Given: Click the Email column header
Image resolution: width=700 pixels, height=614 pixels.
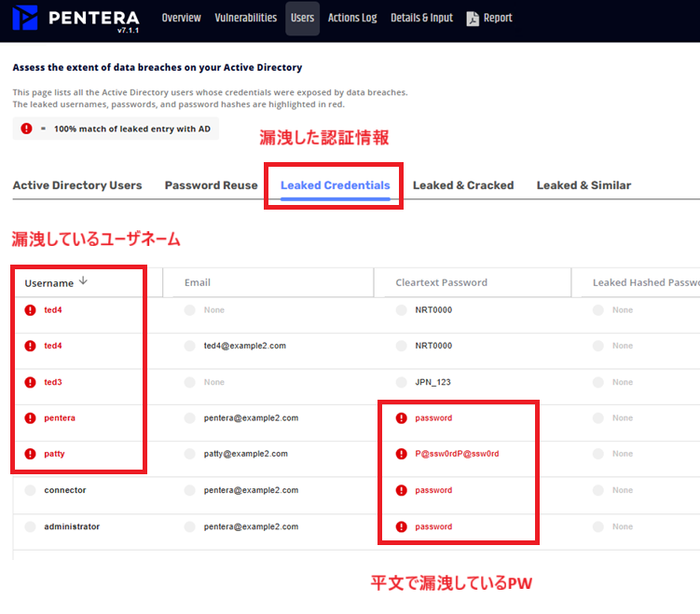Looking at the screenshot, I should tap(198, 283).
